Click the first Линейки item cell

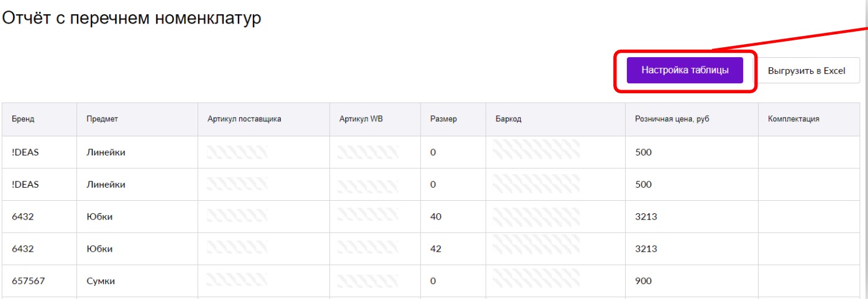tap(137, 152)
